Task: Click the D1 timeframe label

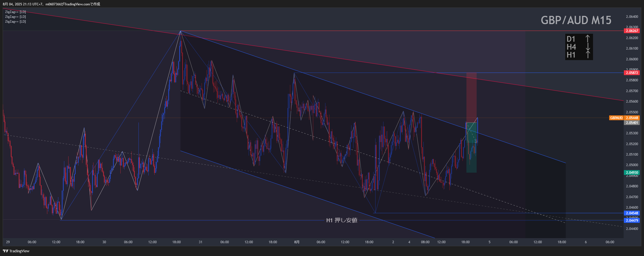Action: tap(571, 39)
